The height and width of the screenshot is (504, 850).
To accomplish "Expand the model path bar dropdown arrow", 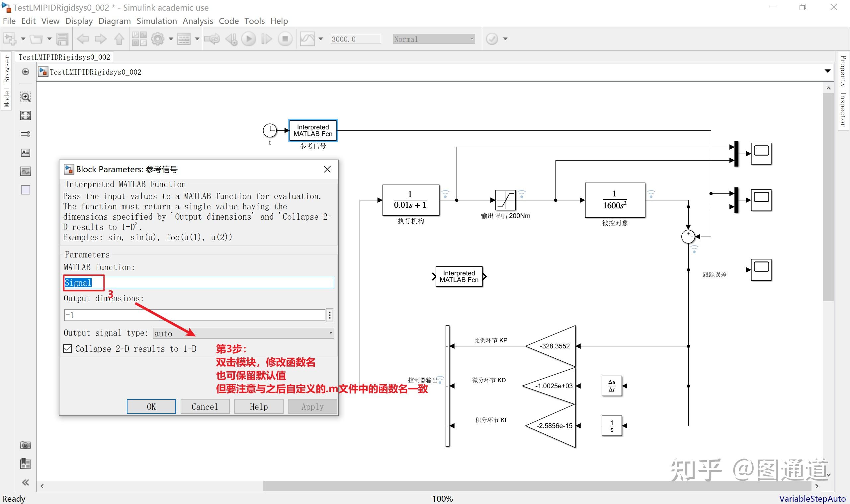I will coord(827,71).
